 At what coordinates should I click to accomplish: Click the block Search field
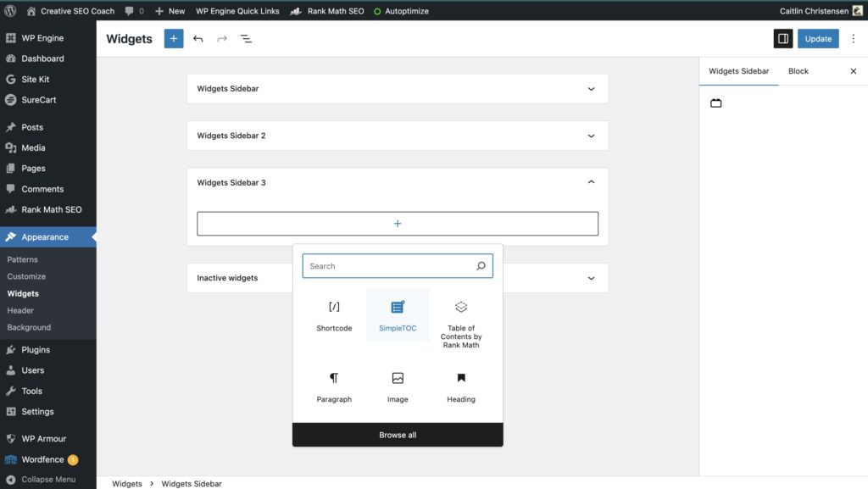point(388,266)
